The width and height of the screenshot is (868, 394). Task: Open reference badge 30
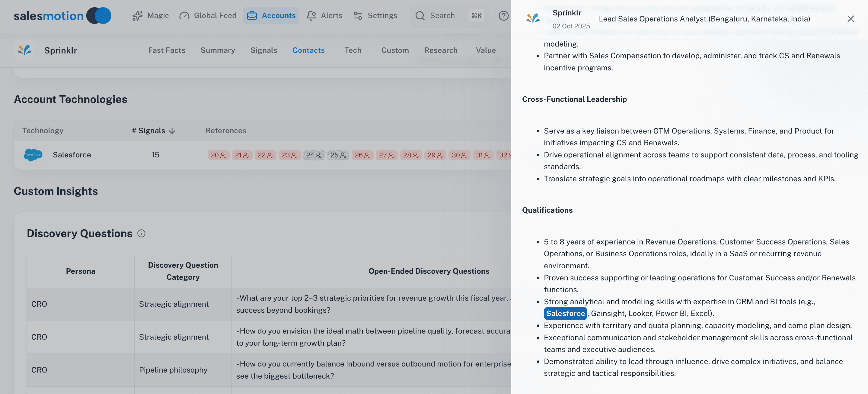pos(459,155)
